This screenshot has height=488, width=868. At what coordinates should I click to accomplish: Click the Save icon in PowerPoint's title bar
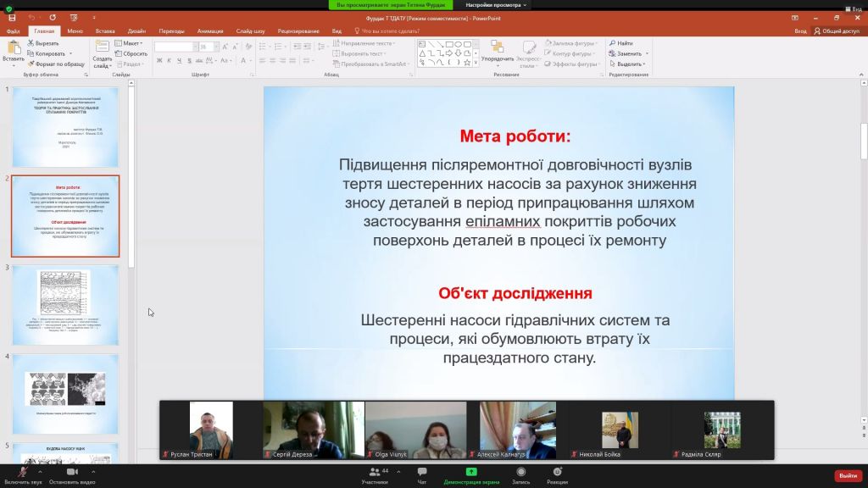[12, 17]
